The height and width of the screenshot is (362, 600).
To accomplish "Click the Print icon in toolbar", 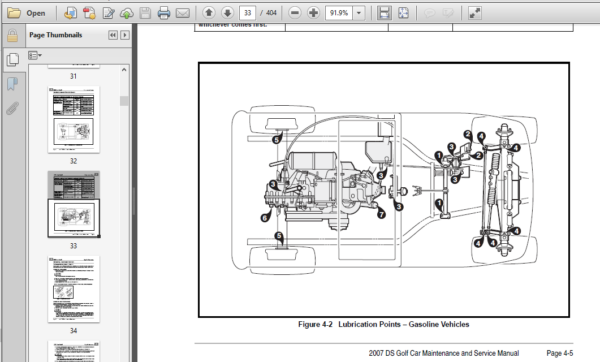I will pos(164,13).
